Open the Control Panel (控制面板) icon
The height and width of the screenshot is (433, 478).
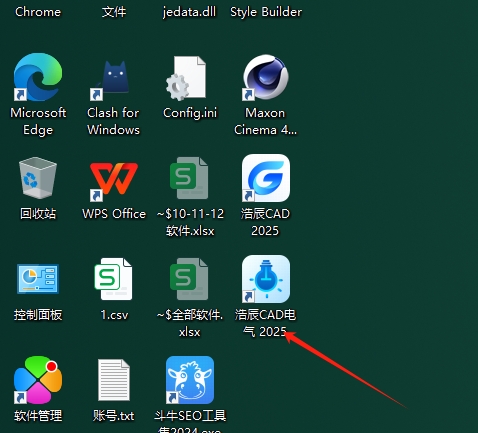click(x=38, y=279)
